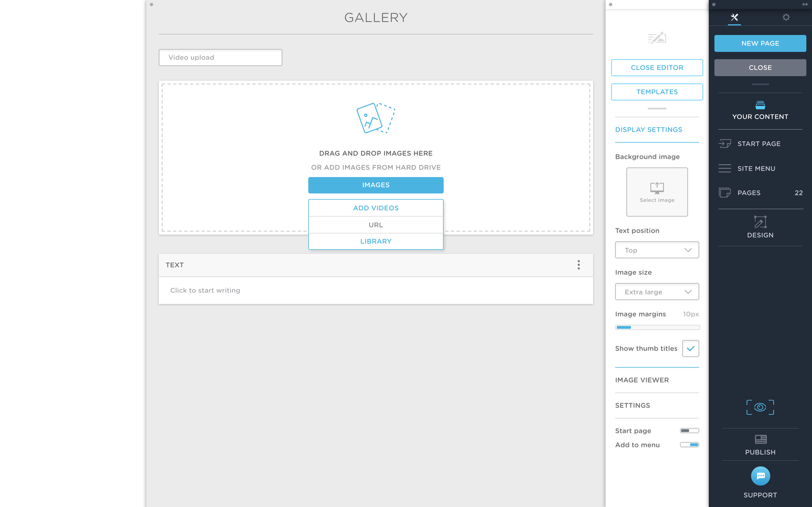The image size is (812, 507).
Task: Click the Site Menu hamburger icon
Action: 725,168
